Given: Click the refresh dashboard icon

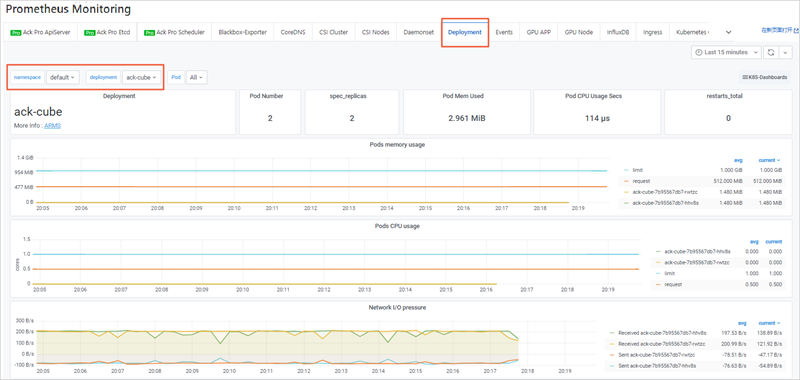Looking at the screenshot, I should (x=770, y=52).
